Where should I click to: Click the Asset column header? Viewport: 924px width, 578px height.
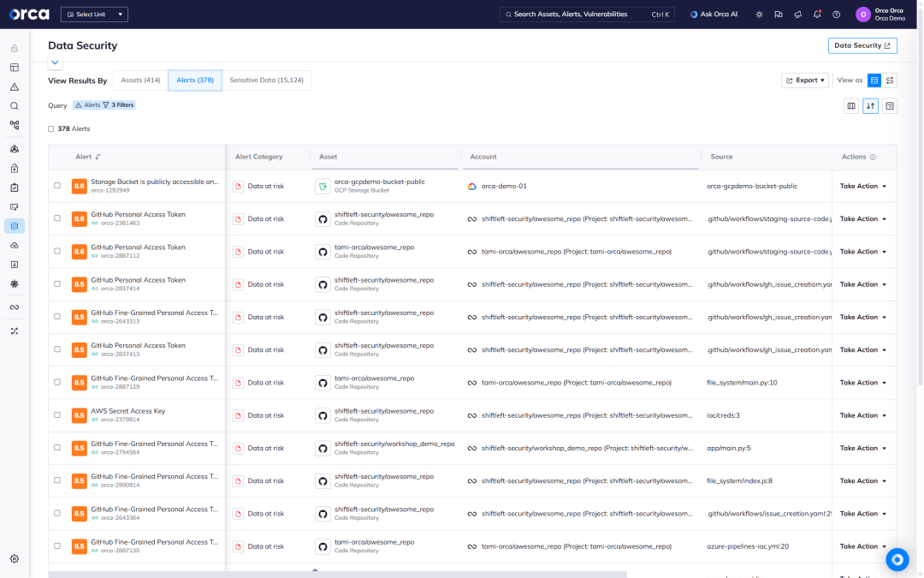[x=328, y=157]
